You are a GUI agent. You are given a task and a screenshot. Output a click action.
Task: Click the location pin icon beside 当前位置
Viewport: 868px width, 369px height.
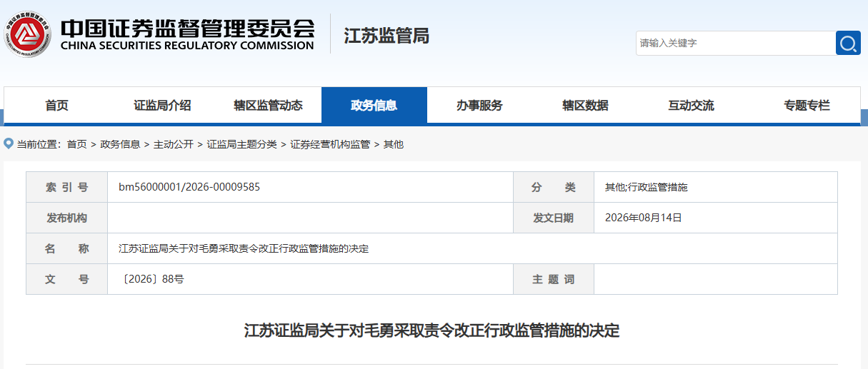click(9, 143)
